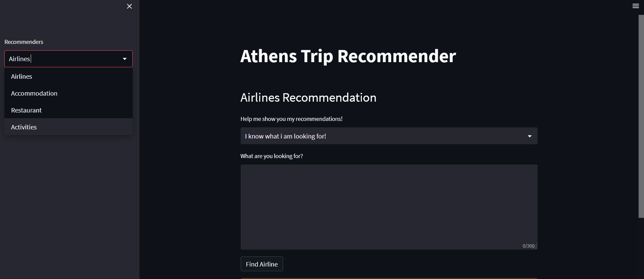Open the hamburger menu at top right
644x279 pixels.
pos(636,6)
